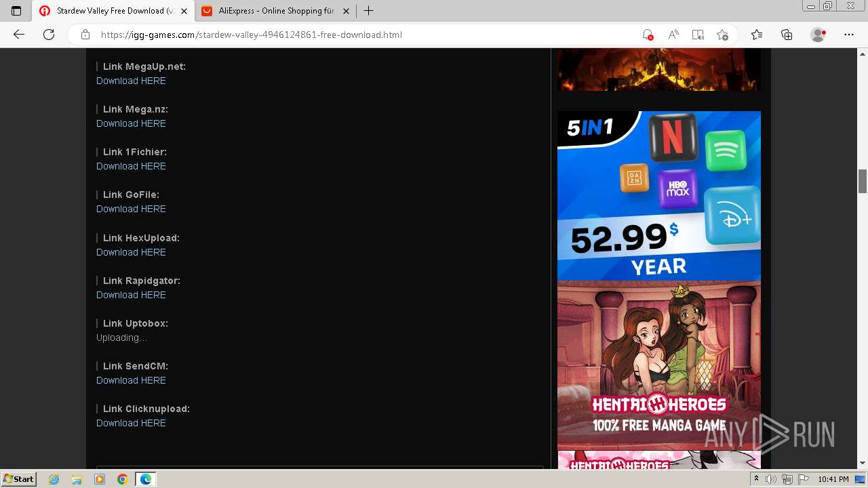The width and height of the screenshot is (868, 488).
Task: Open the volume control tray icon
Action: 770,479
